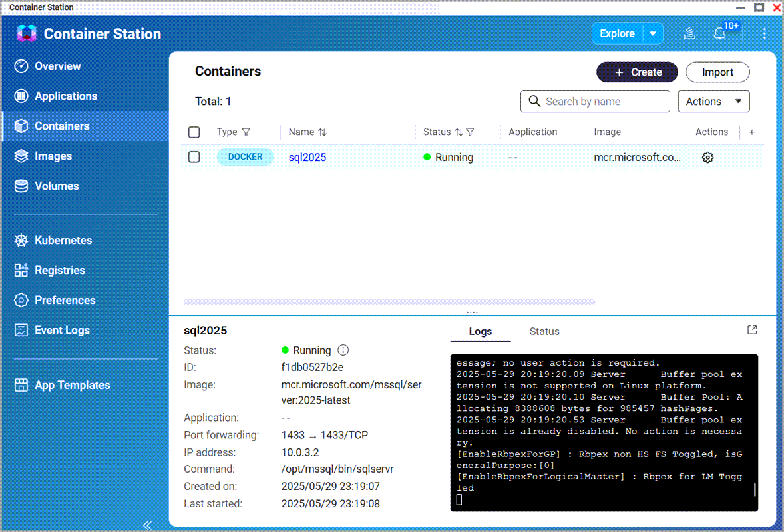The width and height of the screenshot is (784, 532).
Task: Click the Registries icon
Action: pyautogui.click(x=21, y=270)
